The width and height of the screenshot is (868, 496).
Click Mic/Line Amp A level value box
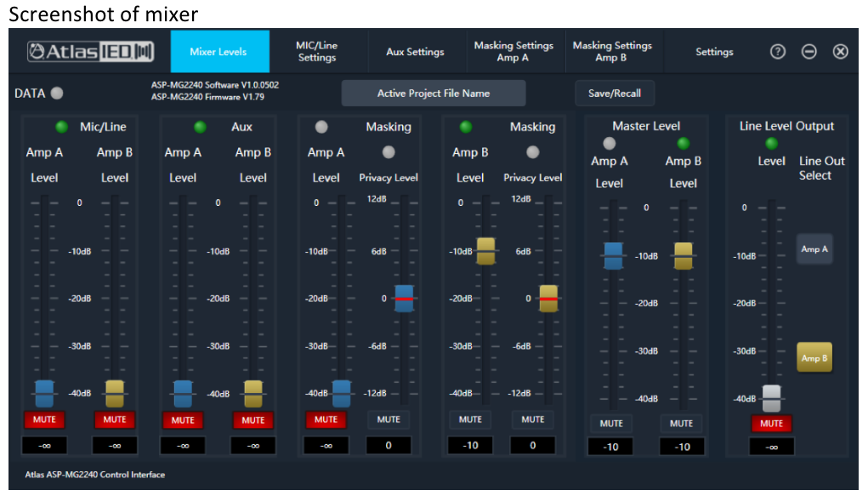(x=44, y=445)
